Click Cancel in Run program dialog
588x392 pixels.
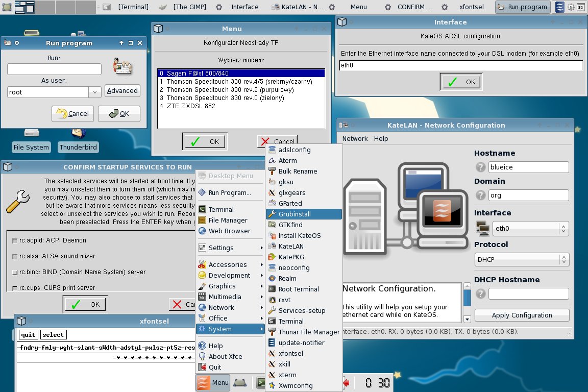pyautogui.click(x=73, y=114)
